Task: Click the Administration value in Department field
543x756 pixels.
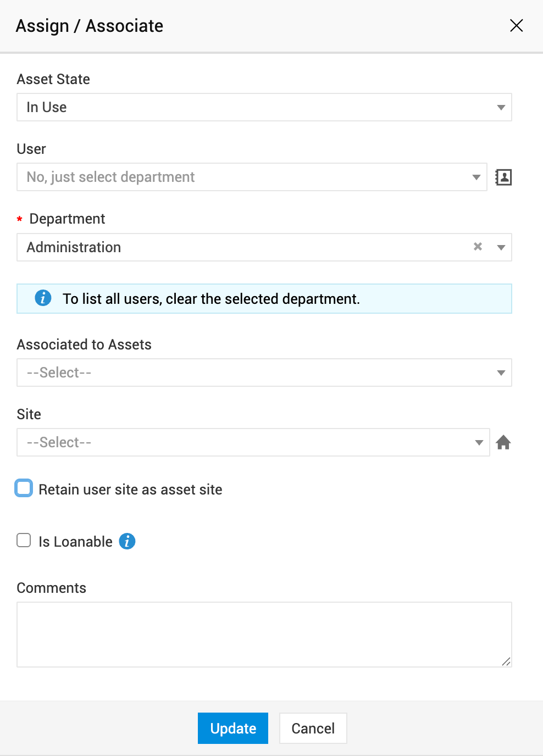Action: click(74, 247)
